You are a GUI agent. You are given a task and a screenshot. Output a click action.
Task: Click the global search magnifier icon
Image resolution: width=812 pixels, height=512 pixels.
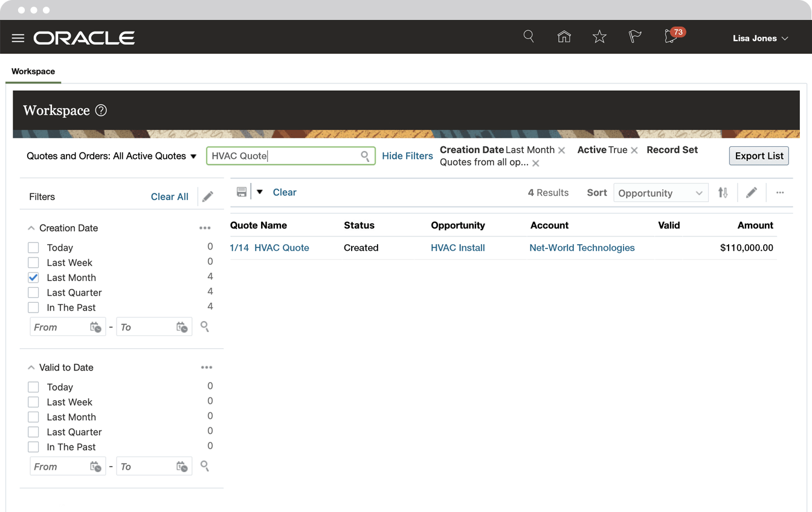[529, 37]
